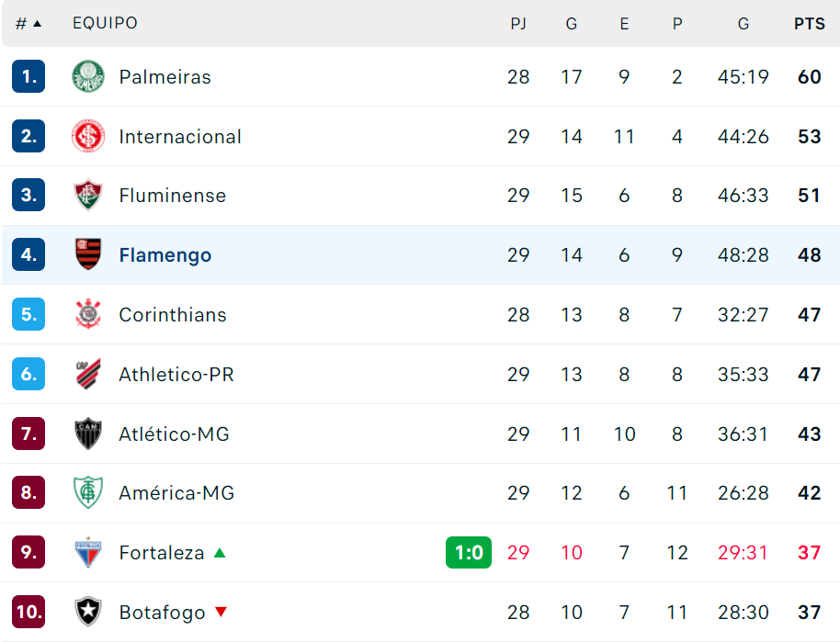Click the EQUIPO column header
Viewport: 840px width, 642px height.
(x=105, y=23)
